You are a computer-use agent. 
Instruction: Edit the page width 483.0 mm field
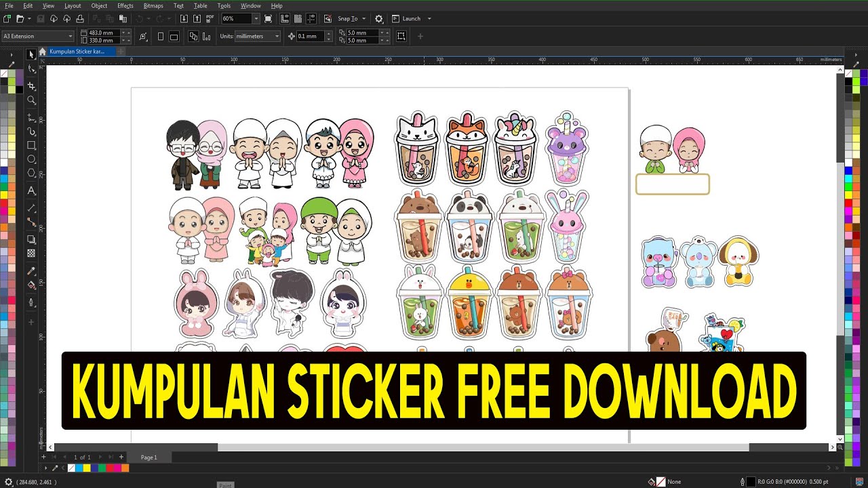pos(105,33)
